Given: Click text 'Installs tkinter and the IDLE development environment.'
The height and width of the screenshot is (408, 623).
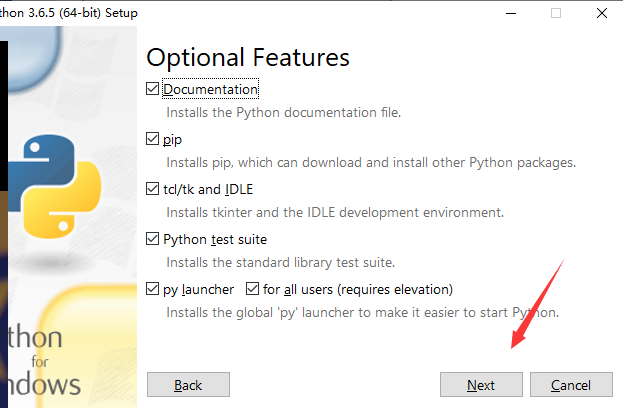Looking at the screenshot, I should tap(335, 213).
